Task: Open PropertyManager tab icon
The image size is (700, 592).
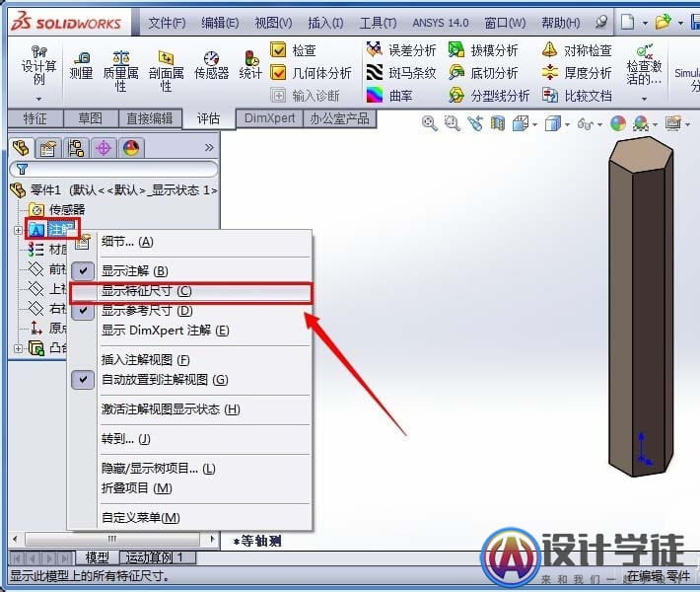Action: (47, 148)
